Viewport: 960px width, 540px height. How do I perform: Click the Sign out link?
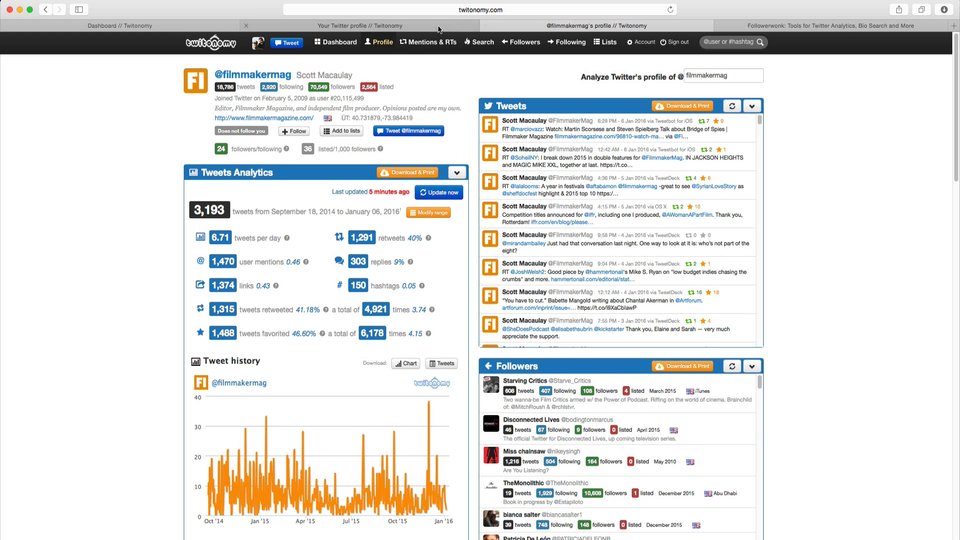(x=674, y=42)
